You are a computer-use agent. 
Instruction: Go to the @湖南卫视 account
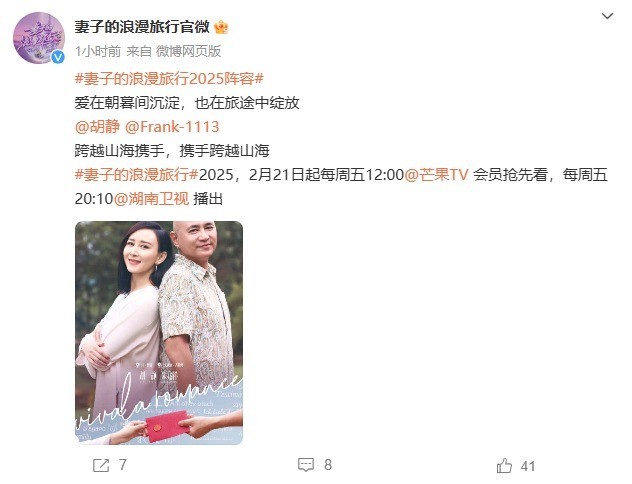(151, 198)
